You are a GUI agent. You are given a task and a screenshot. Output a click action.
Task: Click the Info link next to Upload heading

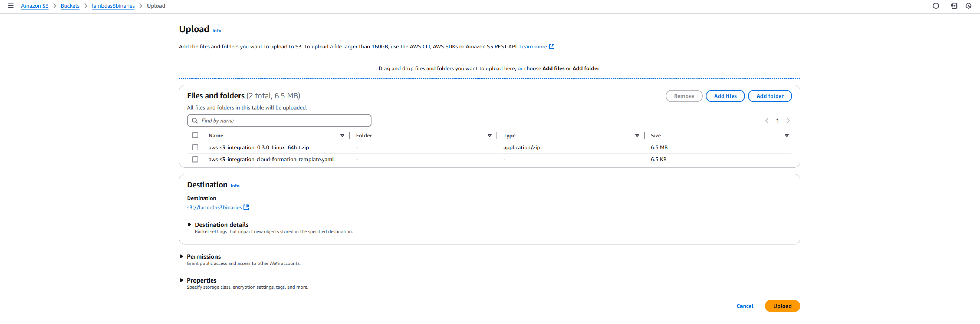pos(216,30)
